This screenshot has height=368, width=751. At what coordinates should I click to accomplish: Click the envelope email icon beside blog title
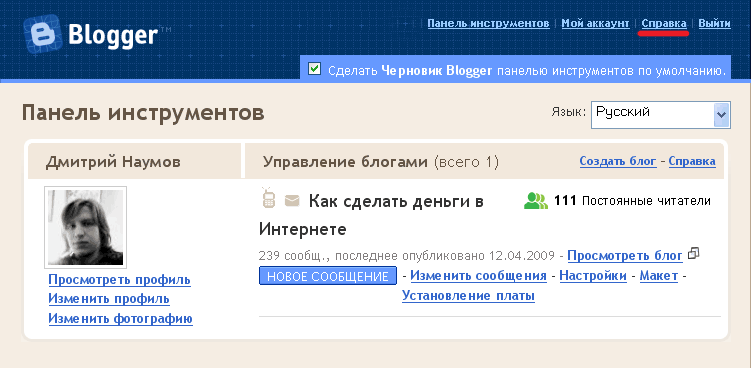click(292, 201)
